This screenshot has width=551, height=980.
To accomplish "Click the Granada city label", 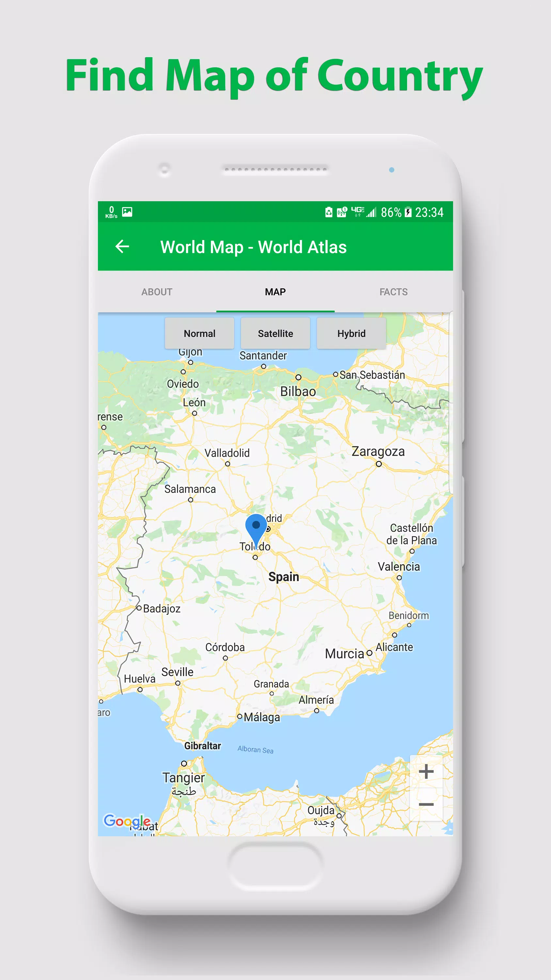I will pos(272,684).
